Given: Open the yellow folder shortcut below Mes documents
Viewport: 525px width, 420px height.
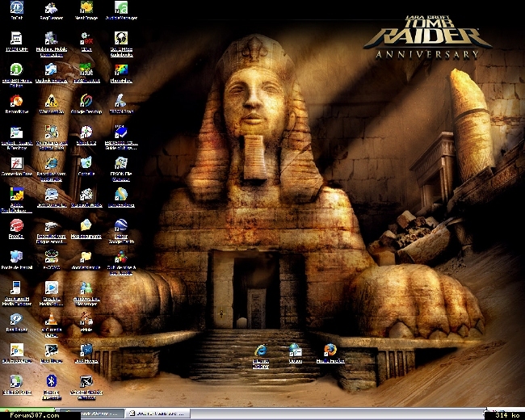Looking at the screenshot, I should (86, 260).
